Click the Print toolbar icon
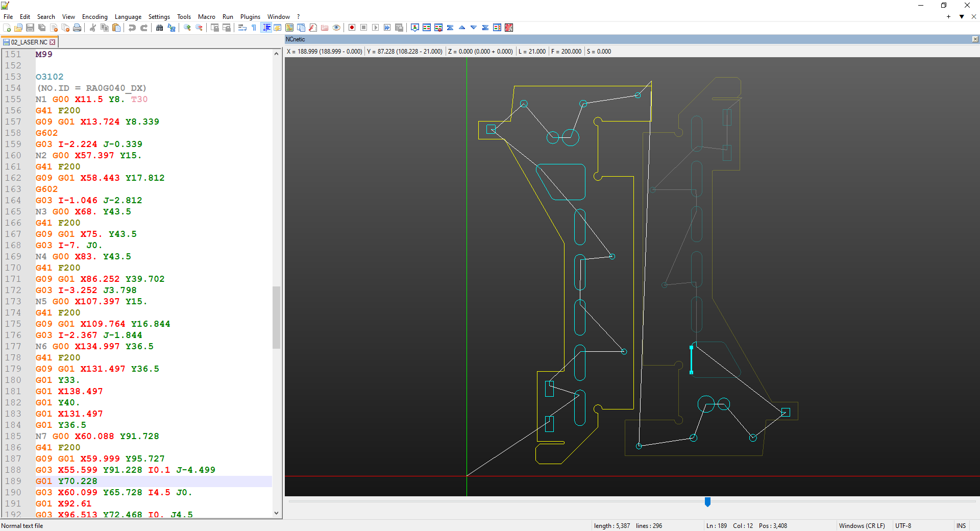The width and height of the screenshot is (980, 531). pyautogui.click(x=77, y=28)
